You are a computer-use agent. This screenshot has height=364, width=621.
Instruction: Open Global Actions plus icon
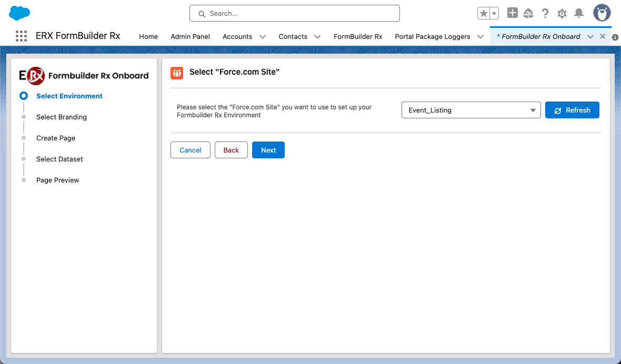(x=512, y=13)
